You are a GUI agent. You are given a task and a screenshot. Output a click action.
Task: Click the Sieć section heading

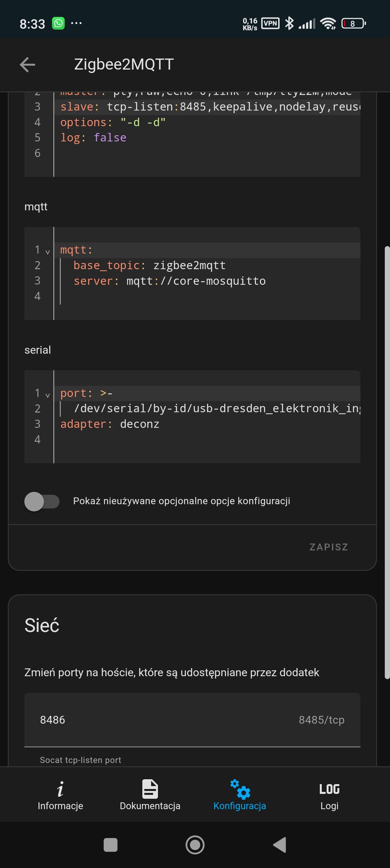pos(42,625)
